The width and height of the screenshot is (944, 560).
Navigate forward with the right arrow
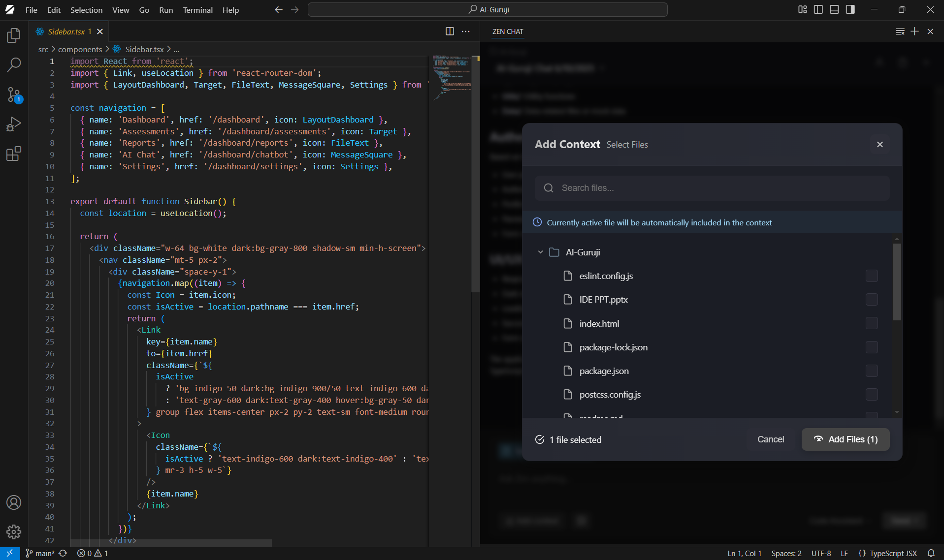[x=294, y=10]
